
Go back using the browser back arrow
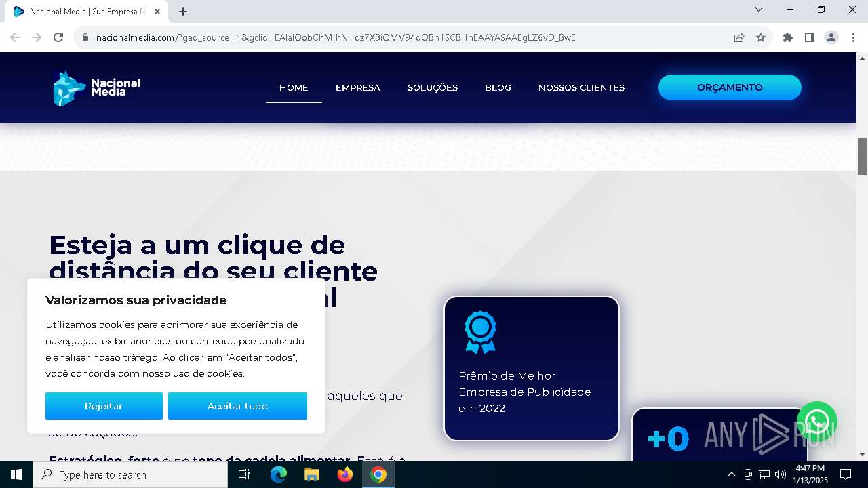coord(15,37)
